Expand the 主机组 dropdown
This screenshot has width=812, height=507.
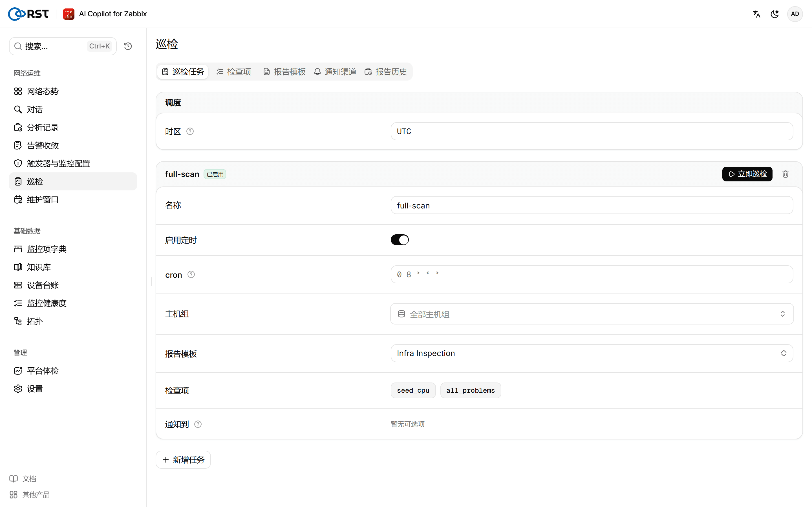[592, 314]
